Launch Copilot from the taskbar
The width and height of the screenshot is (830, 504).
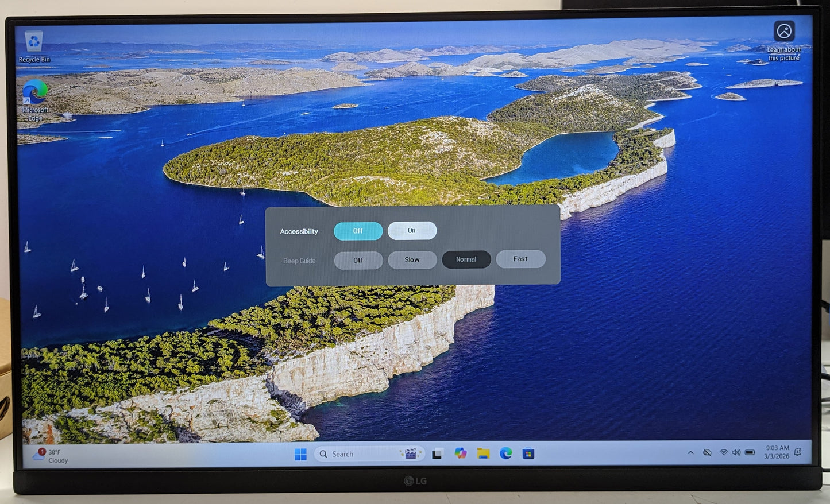(x=460, y=453)
